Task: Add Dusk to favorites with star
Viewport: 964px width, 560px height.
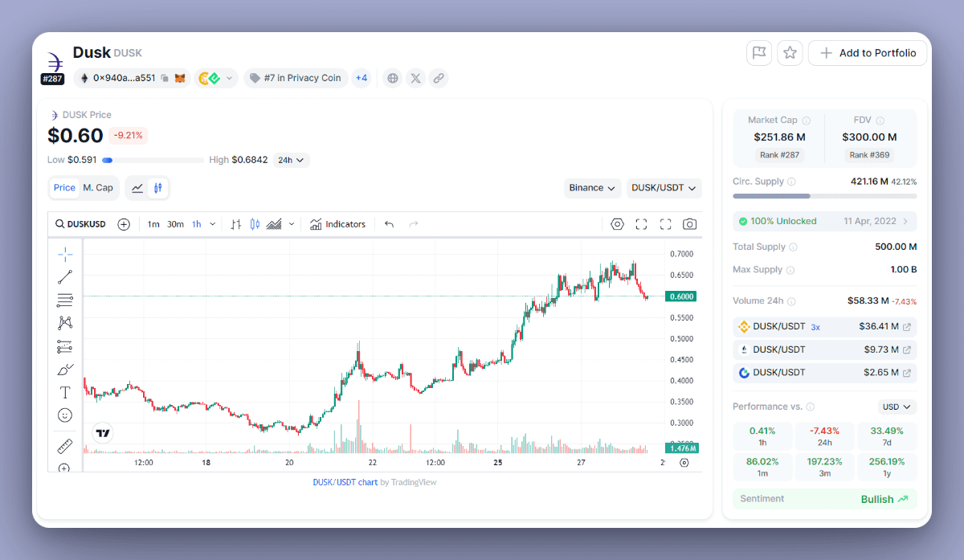Action: [790, 53]
